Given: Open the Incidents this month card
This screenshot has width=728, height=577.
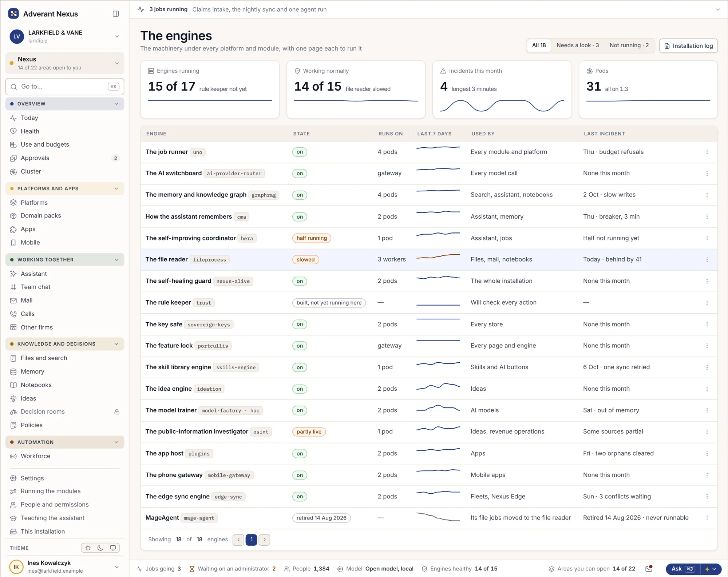Looking at the screenshot, I should 502,89.
